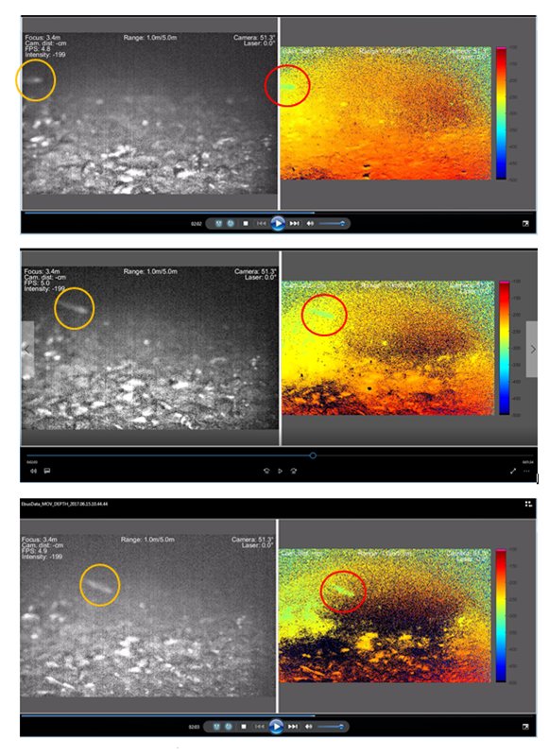Click 'FPS: 4.9' text in bottom video
Screen dimensions: 549x756
34,551
